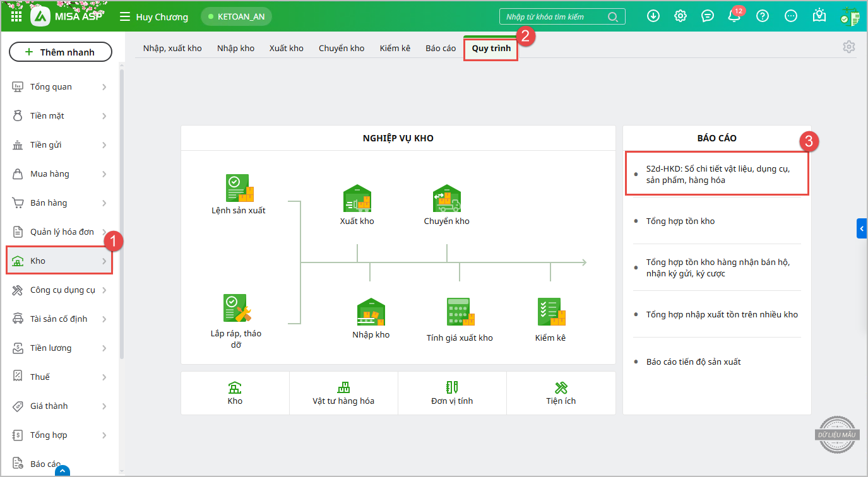Toggle the hamburger sidebar menu
The height and width of the screenshot is (477, 868).
tap(125, 17)
